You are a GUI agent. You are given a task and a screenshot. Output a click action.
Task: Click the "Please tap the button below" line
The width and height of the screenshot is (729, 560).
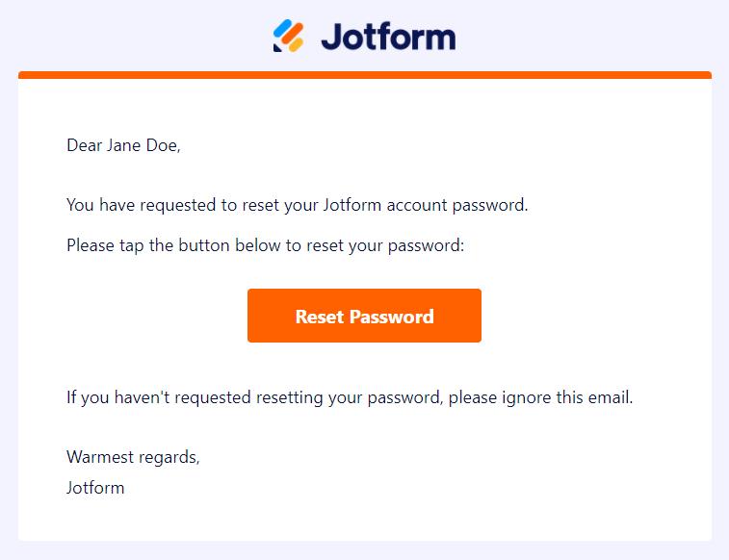(265, 245)
